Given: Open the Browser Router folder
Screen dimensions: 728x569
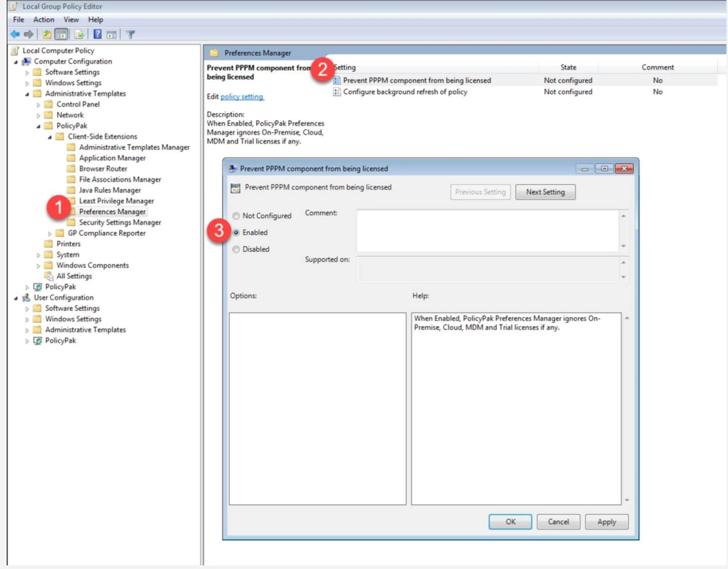Looking at the screenshot, I should [103, 168].
